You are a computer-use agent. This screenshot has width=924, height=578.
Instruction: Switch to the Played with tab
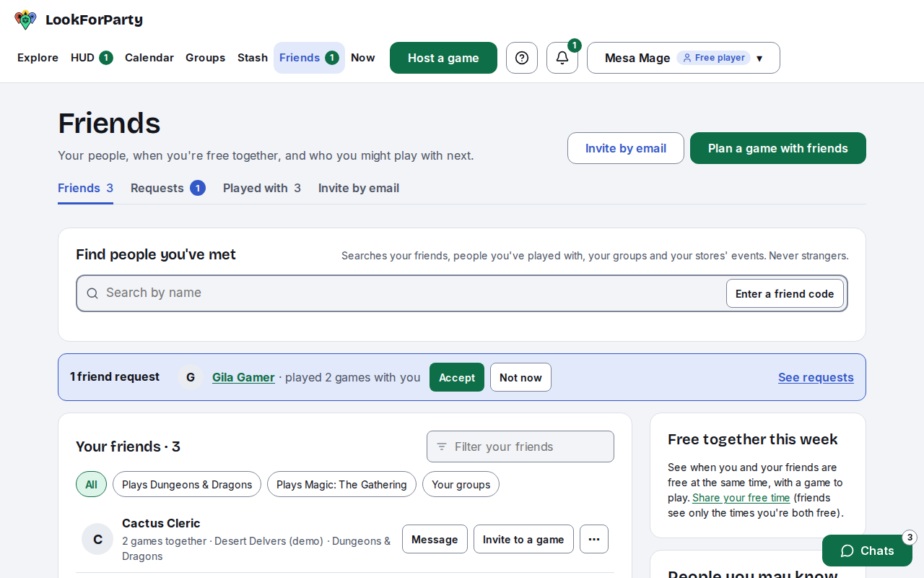[262, 189]
